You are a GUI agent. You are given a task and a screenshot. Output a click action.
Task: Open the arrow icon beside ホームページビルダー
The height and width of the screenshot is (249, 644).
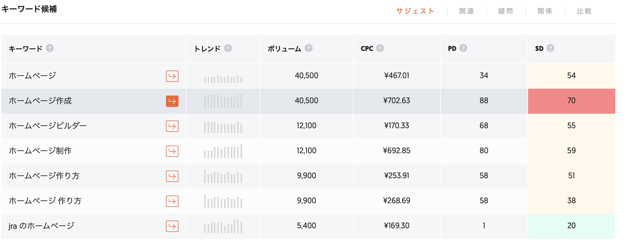[172, 126]
